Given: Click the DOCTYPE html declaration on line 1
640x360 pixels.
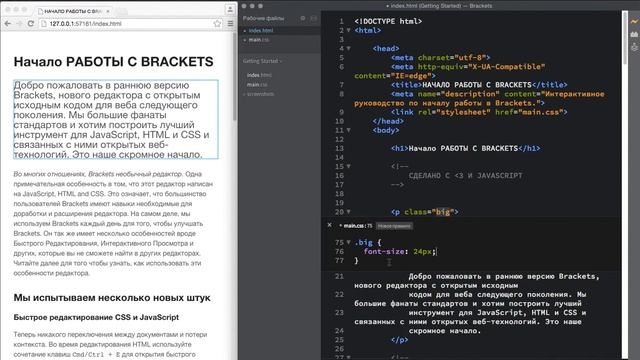Looking at the screenshot, I should click(388, 21).
